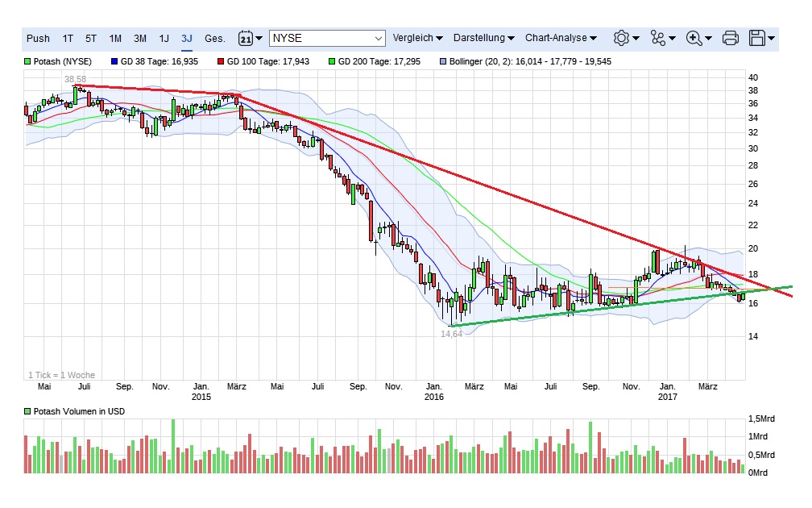This screenshot has height=508, width=812.
Task: Switch to the 1J timeframe tab
Action: coord(164,37)
